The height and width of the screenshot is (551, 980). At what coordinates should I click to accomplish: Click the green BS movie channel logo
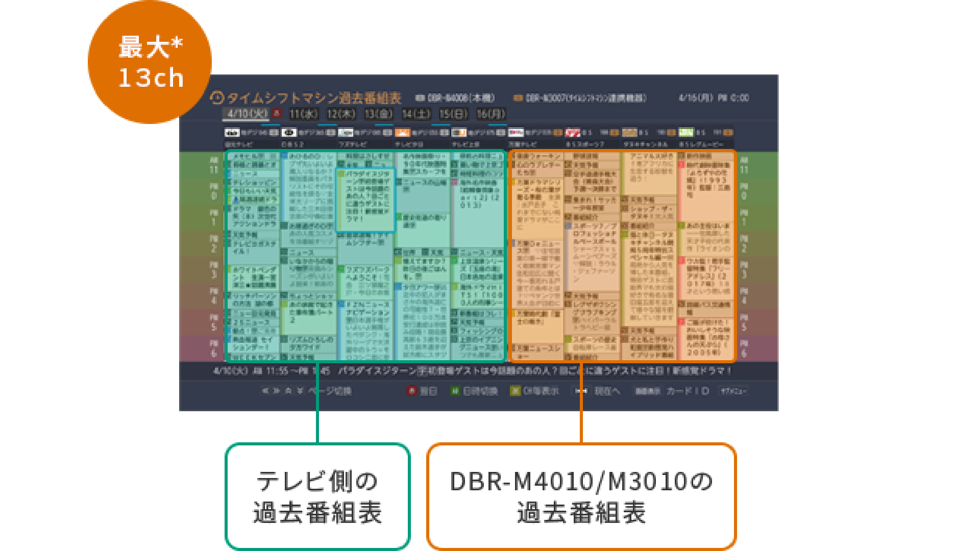point(686,133)
